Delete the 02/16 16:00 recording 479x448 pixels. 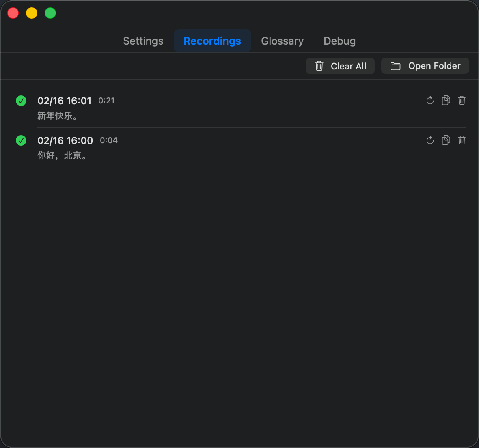pyautogui.click(x=462, y=140)
